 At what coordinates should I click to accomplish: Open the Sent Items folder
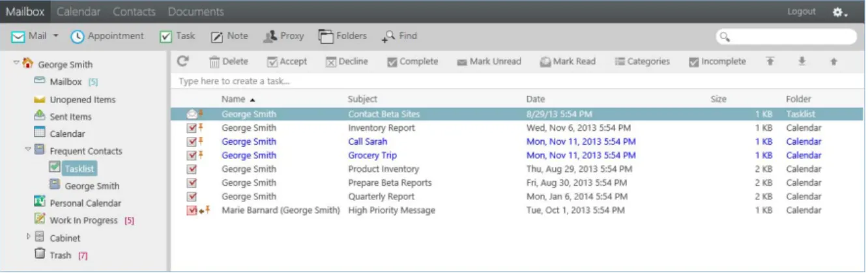[70, 117]
